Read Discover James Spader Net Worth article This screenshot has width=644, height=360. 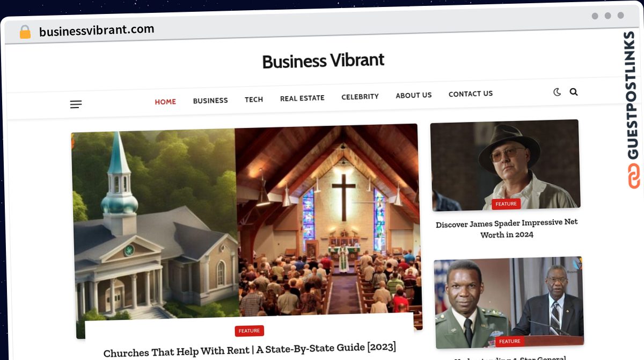point(507,228)
